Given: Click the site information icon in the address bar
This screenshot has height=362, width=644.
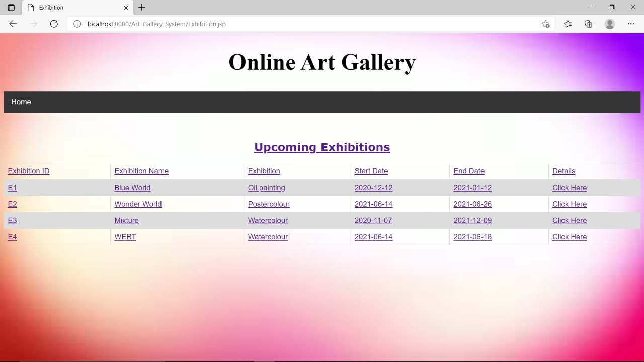Looking at the screenshot, I should (x=77, y=24).
